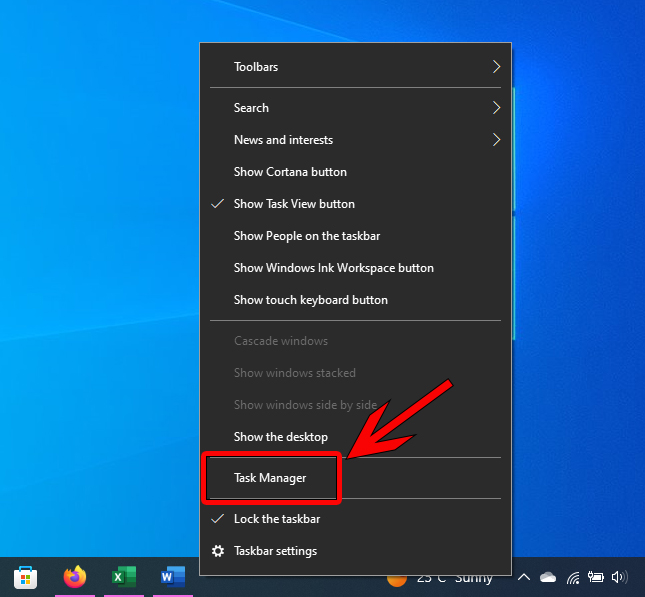The image size is (645, 597).
Task: Open the Wi-Fi network tray icon
Action: (573, 578)
